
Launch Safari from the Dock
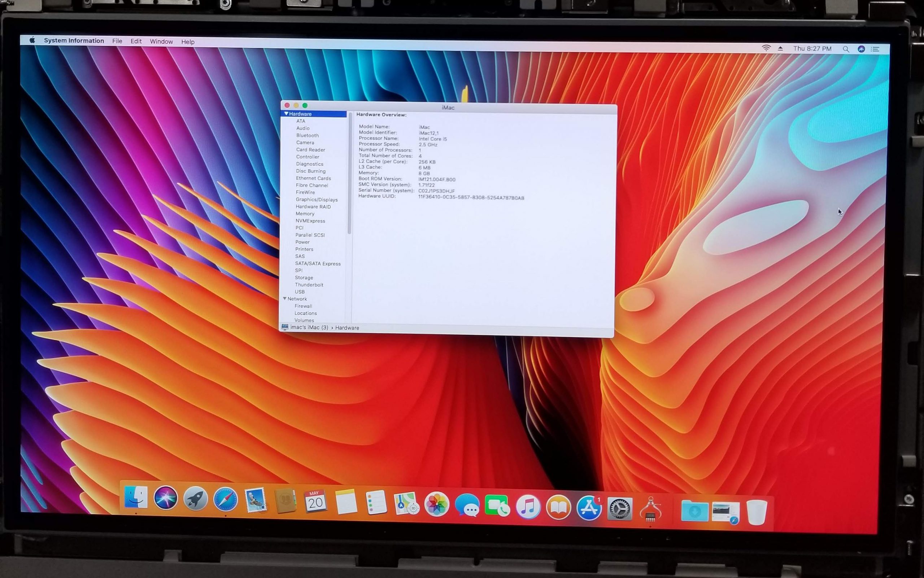225,499
